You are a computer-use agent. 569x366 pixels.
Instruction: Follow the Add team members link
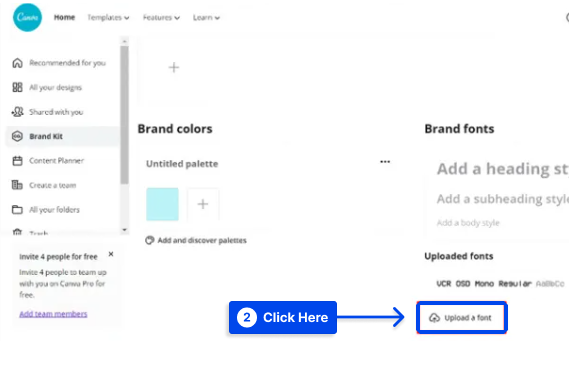pyautogui.click(x=53, y=314)
